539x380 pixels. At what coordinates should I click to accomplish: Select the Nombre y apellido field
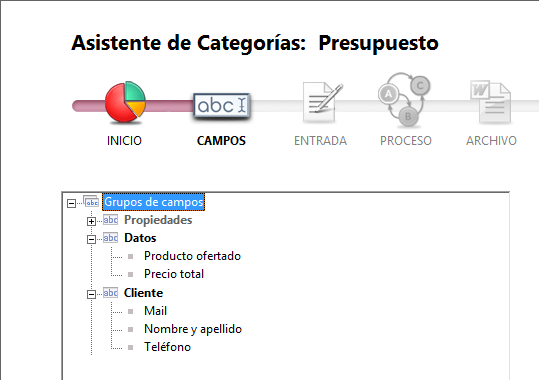(193, 329)
